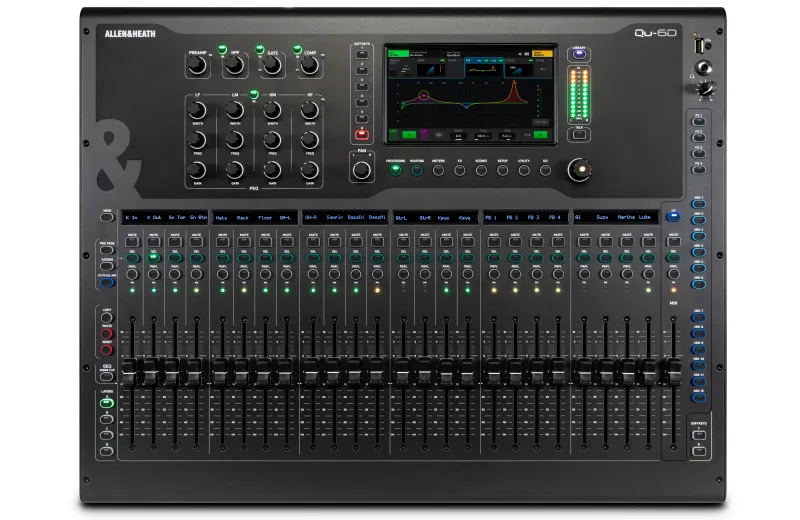The image size is (800, 520).
Task: Mute the K In channel
Action: (x=132, y=242)
